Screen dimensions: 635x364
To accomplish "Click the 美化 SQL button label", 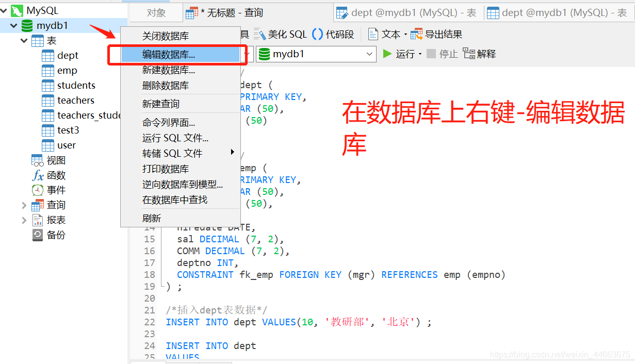I will (287, 35).
